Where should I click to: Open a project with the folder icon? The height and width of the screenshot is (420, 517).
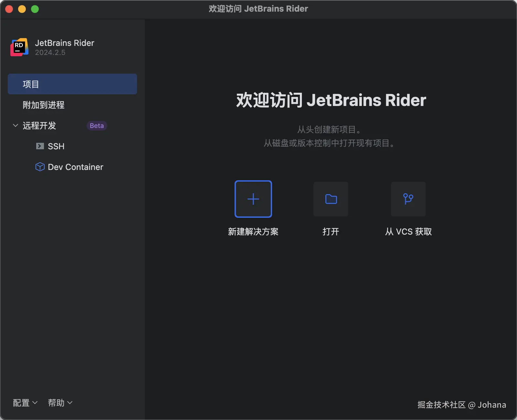(331, 199)
